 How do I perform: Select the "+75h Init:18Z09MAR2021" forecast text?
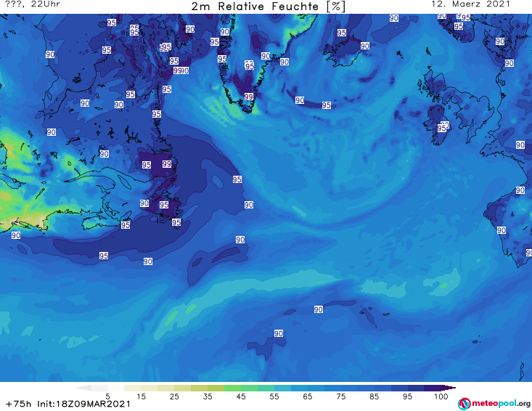tap(68, 404)
